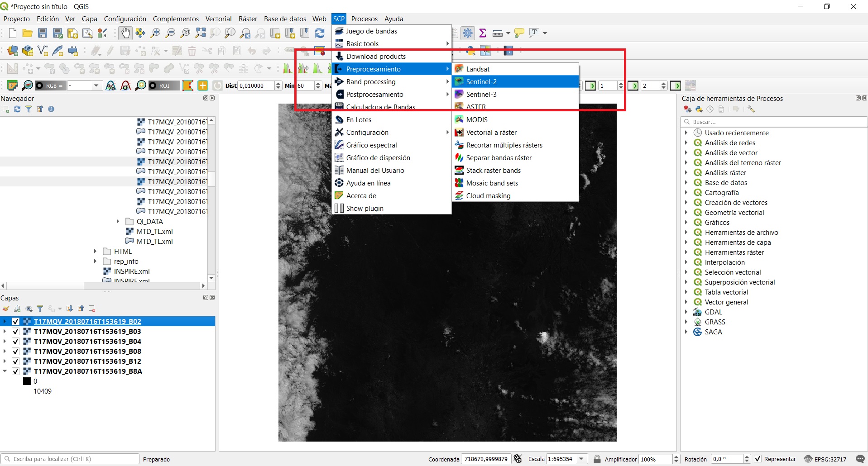The height and width of the screenshot is (466, 868).
Task: Select the Pan Map hand tool
Action: 125,33
